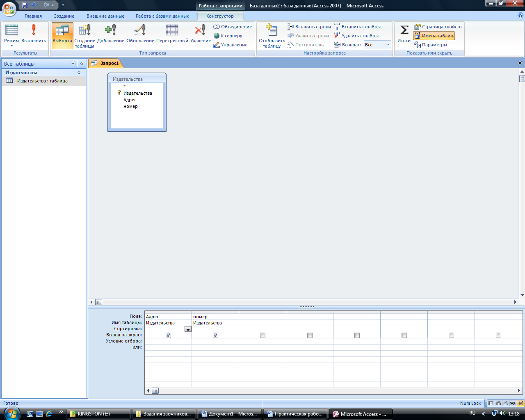
Task: Check Вывод на экран in seventh column
Action: 451,335
